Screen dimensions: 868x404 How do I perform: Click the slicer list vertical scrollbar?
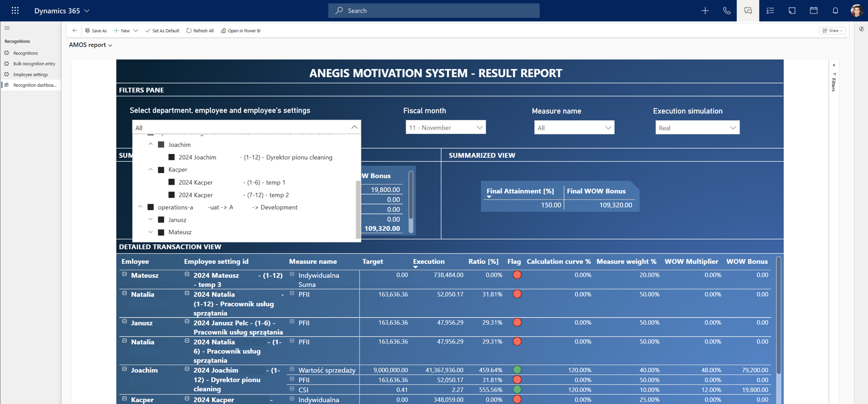pyautogui.click(x=358, y=209)
